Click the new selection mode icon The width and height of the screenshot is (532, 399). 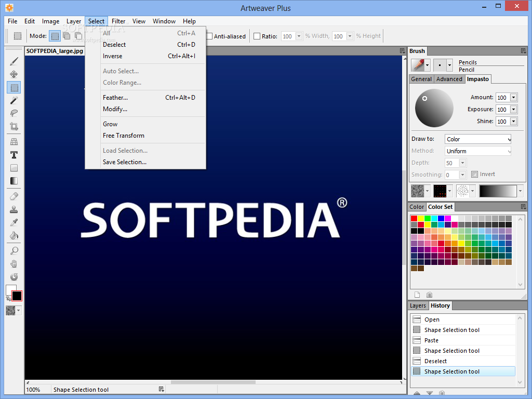(x=55, y=36)
